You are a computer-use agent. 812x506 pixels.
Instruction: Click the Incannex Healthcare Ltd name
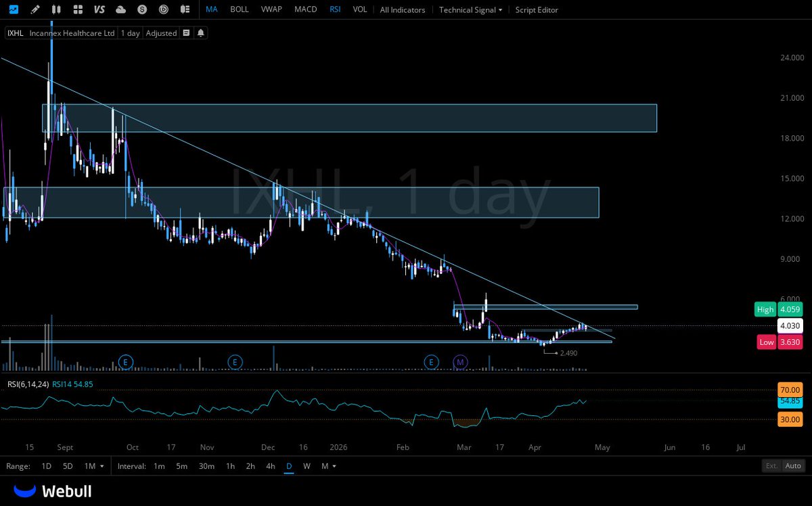pos(72,32)
